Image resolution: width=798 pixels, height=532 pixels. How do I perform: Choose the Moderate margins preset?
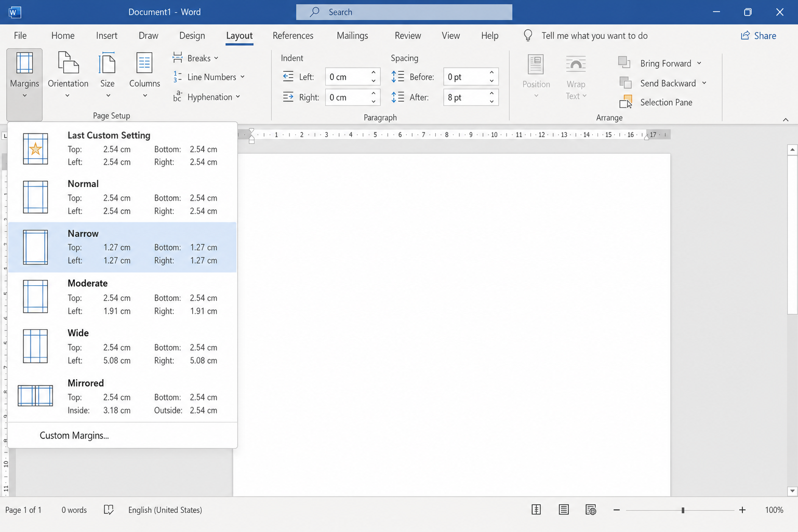pos(123,297)
